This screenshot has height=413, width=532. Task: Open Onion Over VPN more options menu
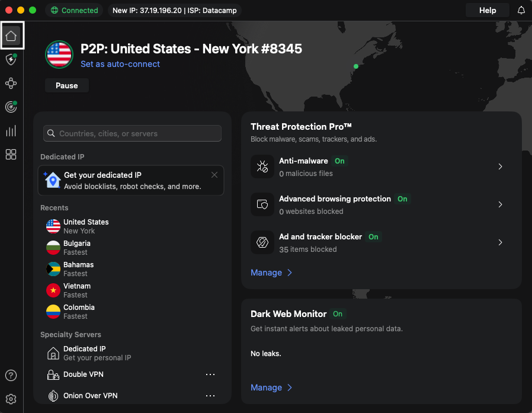pyautogui.click(x=210, y=396)
